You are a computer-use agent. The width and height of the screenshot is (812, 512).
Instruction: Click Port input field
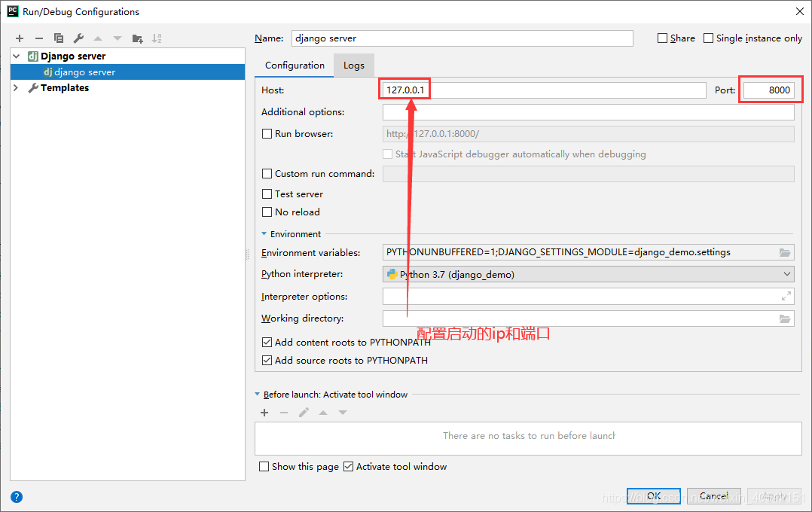769,90
